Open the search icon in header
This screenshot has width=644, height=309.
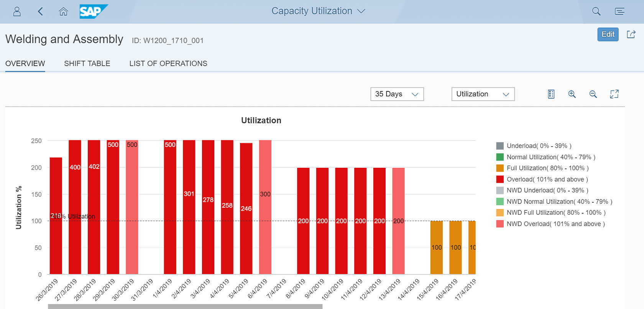click(596, 12)
